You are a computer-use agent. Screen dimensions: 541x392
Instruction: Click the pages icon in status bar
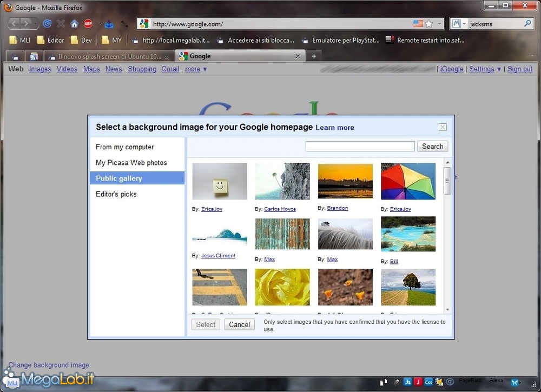click(x=384, y=382)
